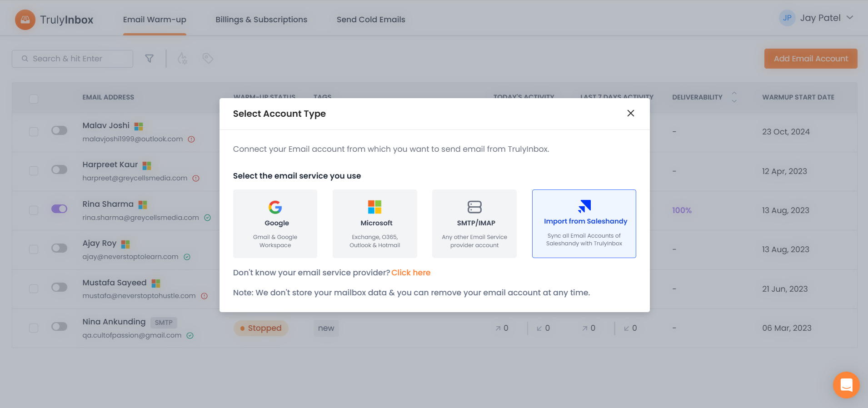Choose the Microsoft account option
The width and height of the screenshot is (868, 408).
click(x=375, y=224)
